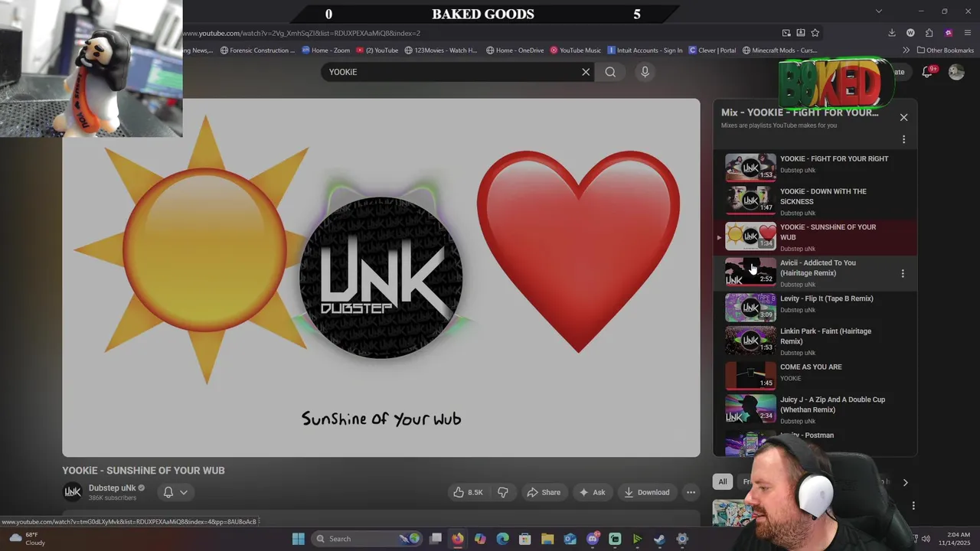Image resolution: width=980 pixels, height=551 pixels.
Task: Click the YouTube search magnifier button
Action: tap(610, 72)
